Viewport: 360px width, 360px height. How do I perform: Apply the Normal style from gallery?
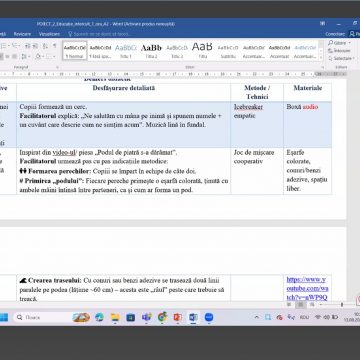pos(75,51)
